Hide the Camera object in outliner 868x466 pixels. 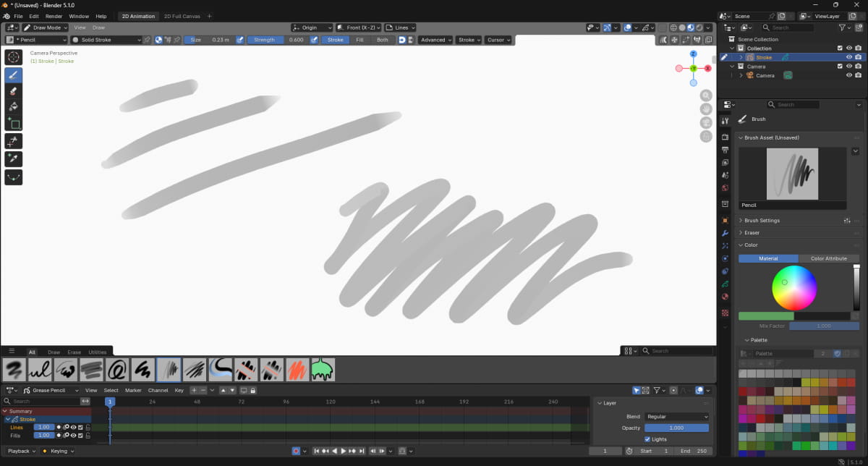(x=849, y=75)
